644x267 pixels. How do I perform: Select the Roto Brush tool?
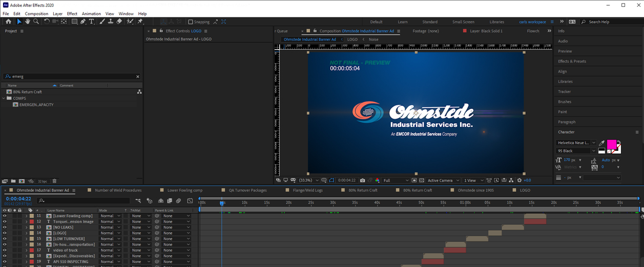click(x=130, y=21)
